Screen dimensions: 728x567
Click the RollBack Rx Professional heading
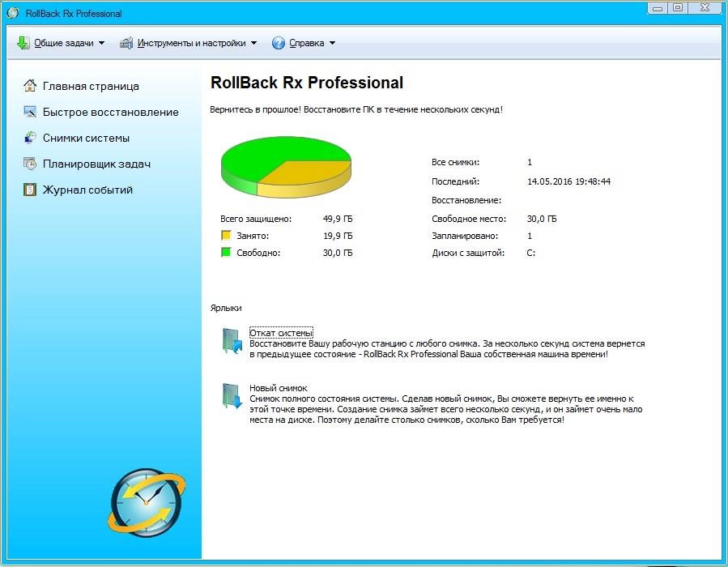[x=307, y=83]
